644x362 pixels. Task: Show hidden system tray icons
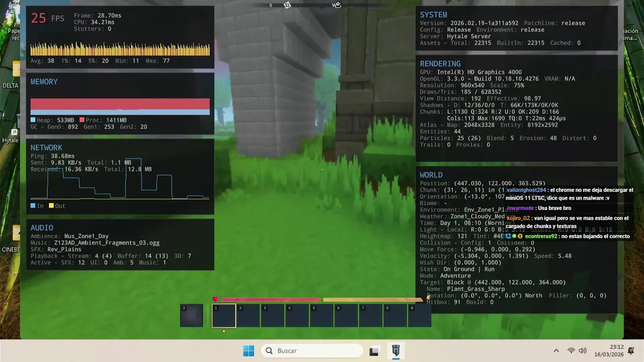tap(556, 351)
